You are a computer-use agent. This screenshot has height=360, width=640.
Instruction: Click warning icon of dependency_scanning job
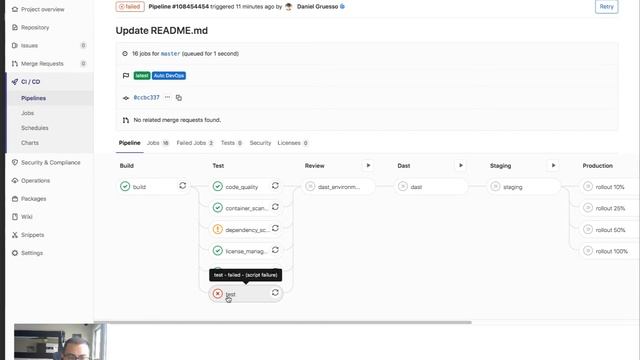(x=218, y=229)
